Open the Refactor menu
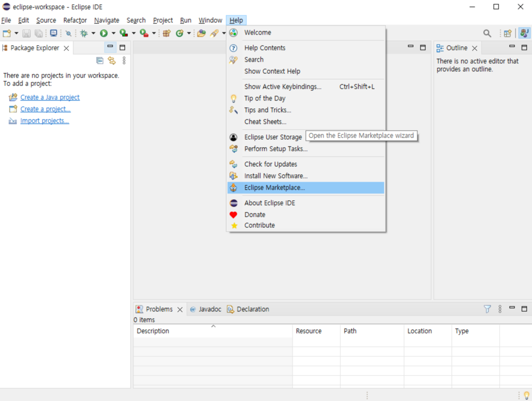 coord(75,20)
